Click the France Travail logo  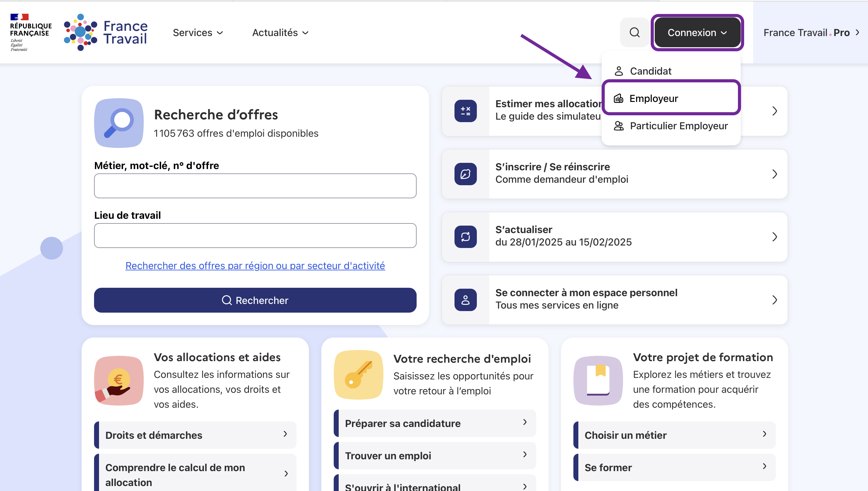tap(106, 32)
